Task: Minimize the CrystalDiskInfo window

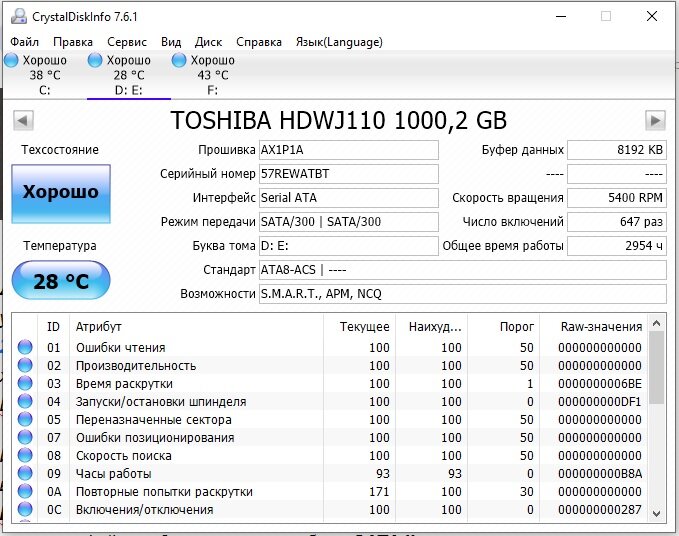Action: pos(561,16)
